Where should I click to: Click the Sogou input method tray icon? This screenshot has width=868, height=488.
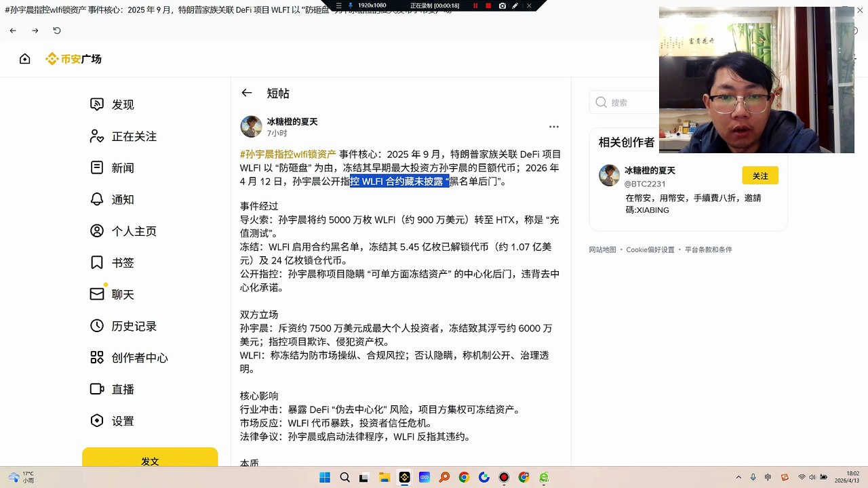click(x=785, y=477)
